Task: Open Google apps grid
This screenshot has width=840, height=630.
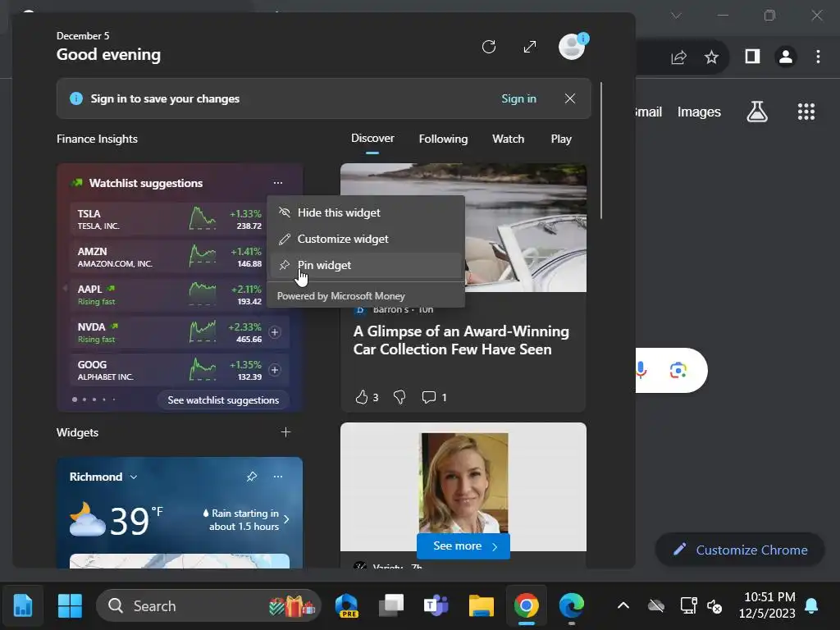Action: pyautogui.click(x=806, y=112)
